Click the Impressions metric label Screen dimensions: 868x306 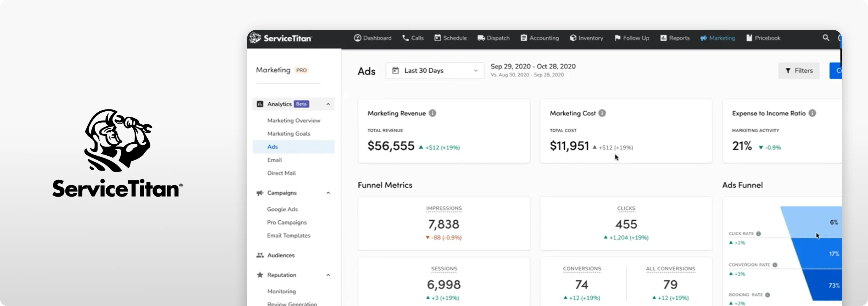tap(444, 208)
